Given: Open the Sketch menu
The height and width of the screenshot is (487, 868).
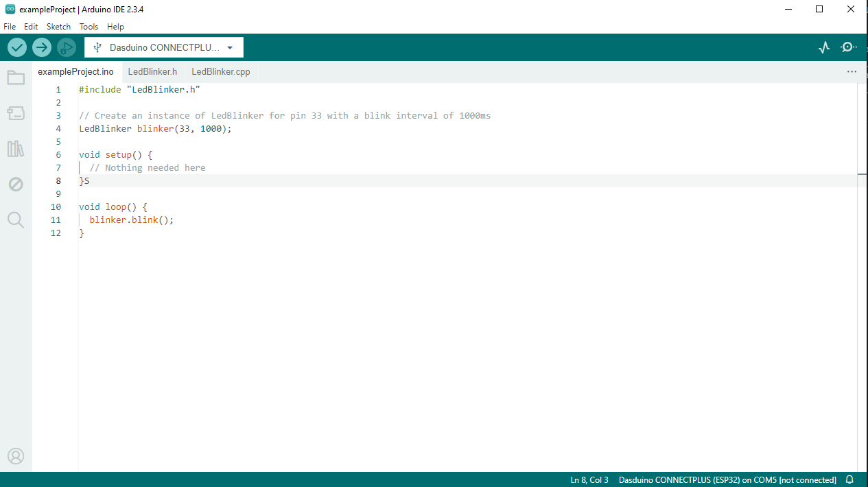Looking at the screenshot, I should (x=58, y=27).
